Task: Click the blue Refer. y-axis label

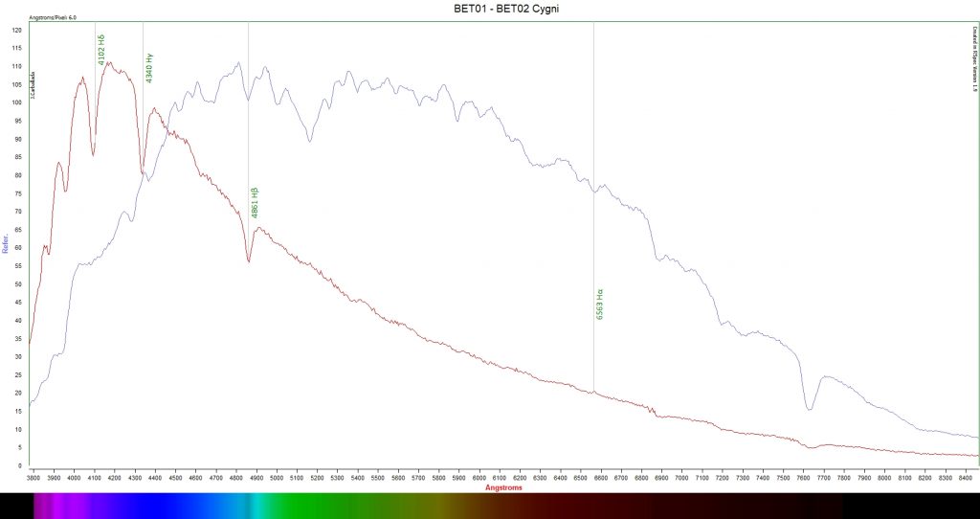Action: pos(6,244)
